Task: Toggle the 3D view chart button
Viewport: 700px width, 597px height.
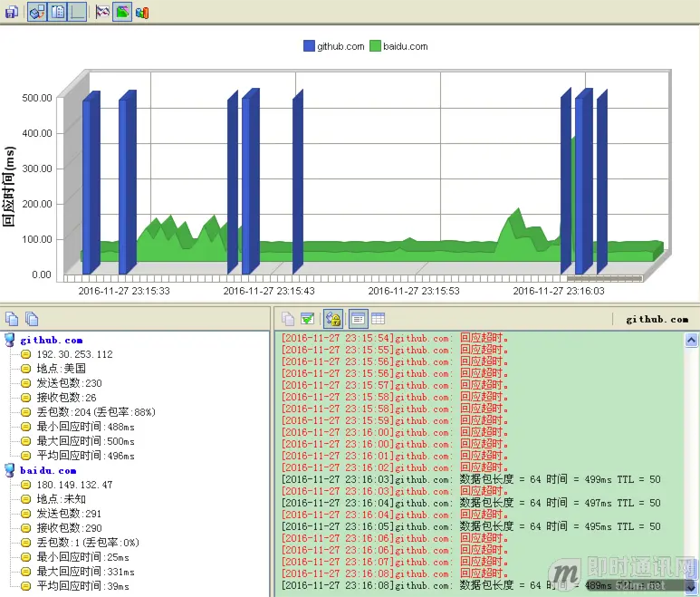Action: pyautogui.click(x=37, y=12)
